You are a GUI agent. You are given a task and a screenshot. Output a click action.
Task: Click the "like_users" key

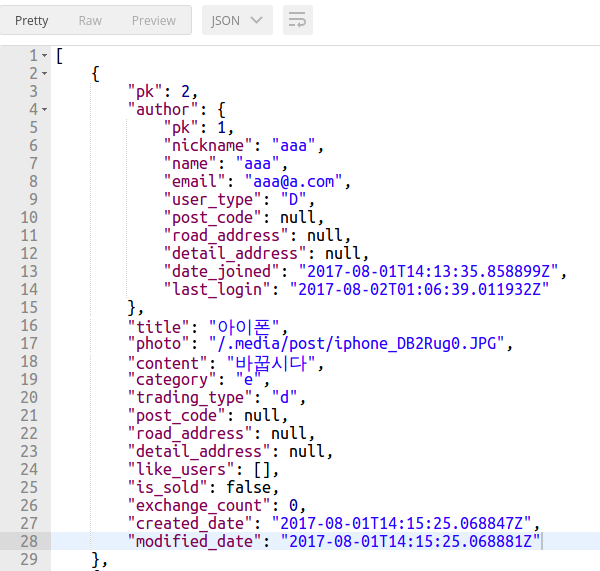[181, 470]
